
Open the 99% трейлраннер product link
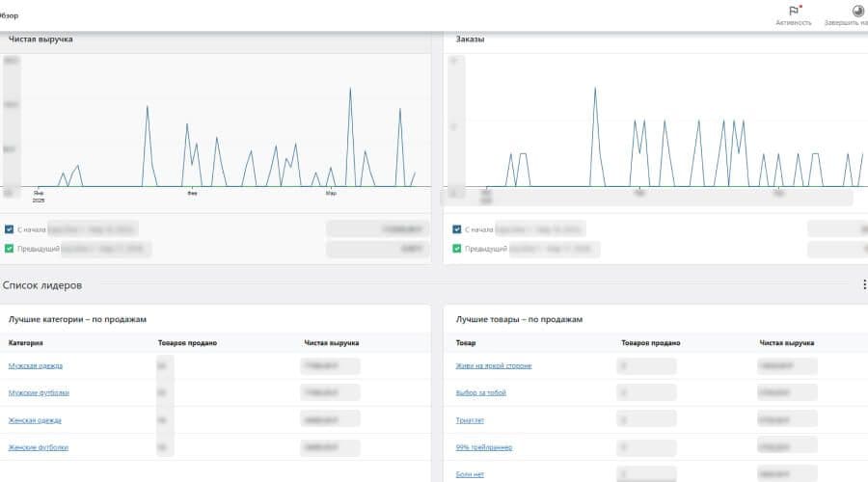click(484, 447)
